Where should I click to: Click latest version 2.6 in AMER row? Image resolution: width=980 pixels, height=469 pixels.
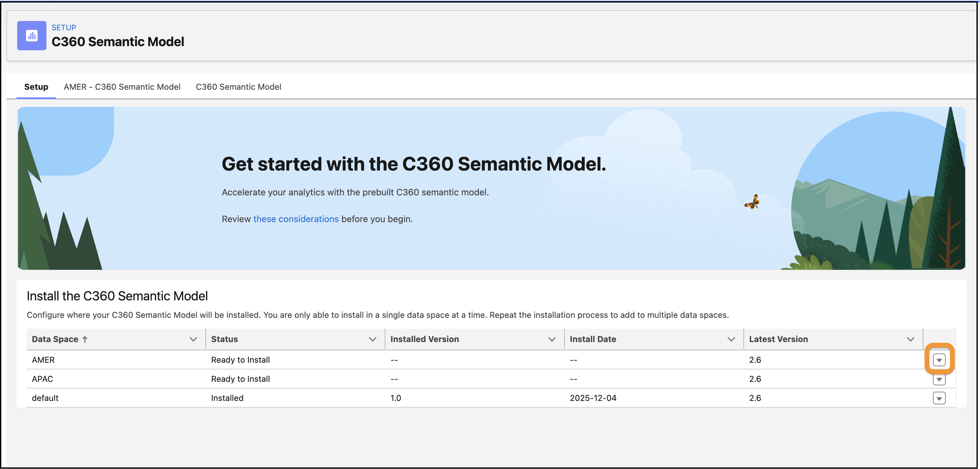[x=755, y=360]
